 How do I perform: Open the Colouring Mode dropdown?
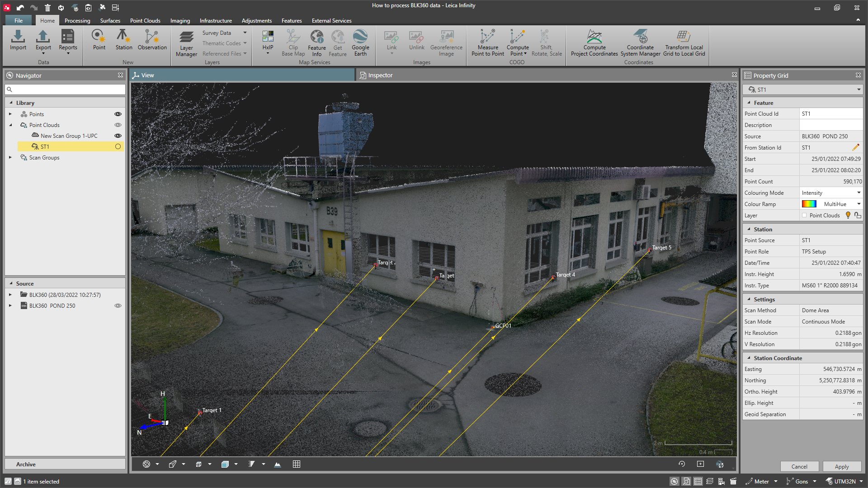pyautogui.click(x=859, y=193)
